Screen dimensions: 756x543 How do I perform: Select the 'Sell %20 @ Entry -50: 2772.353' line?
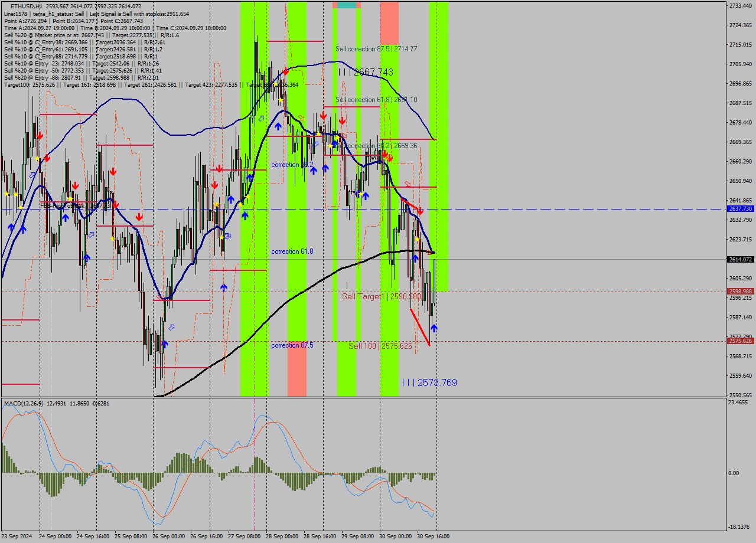tap(83, 70)
